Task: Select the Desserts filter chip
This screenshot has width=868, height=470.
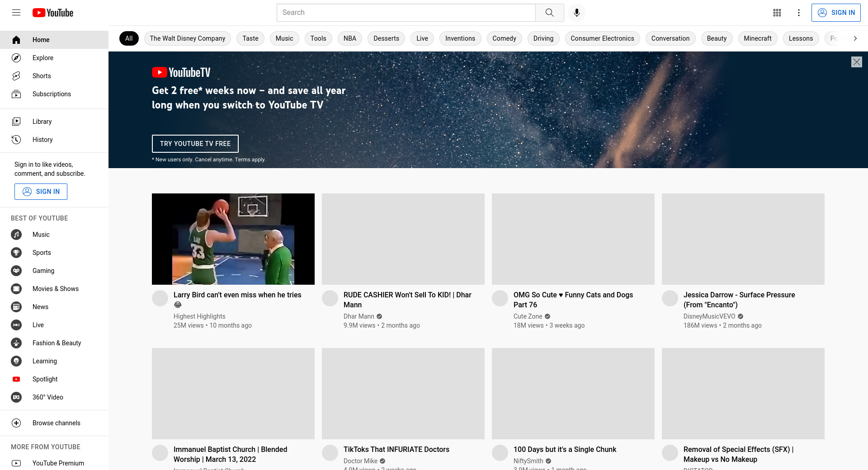Action: coord(387,38)
